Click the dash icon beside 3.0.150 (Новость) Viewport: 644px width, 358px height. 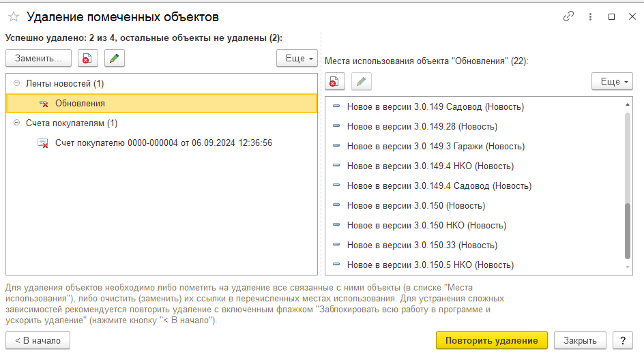point(336,205)
